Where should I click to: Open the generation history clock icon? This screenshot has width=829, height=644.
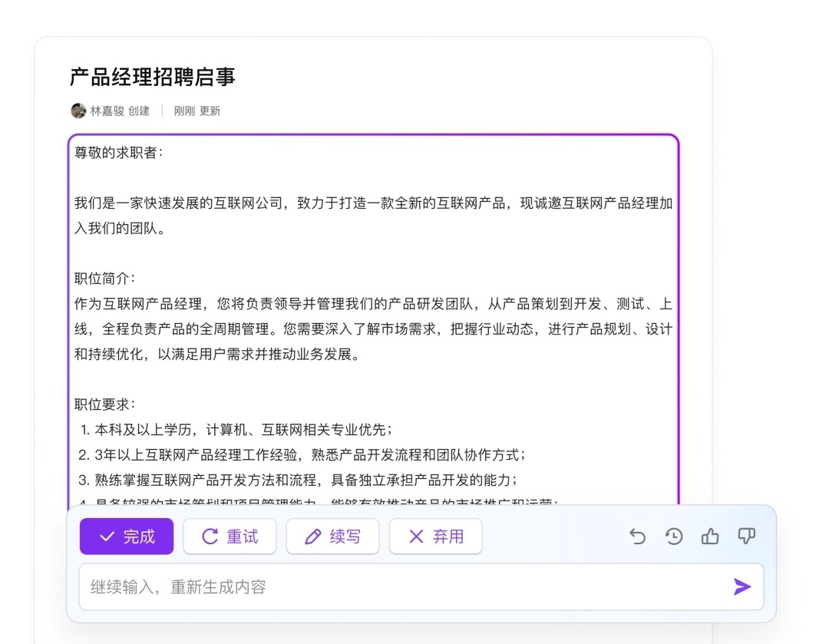pyautogui.click(x=674, y=537)
